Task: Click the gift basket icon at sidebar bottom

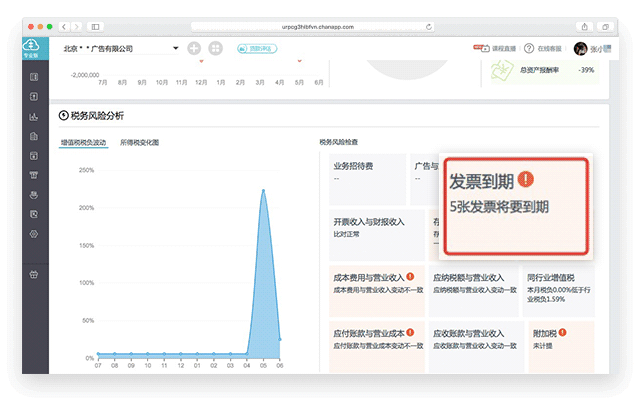Action: tap(34, 272)
